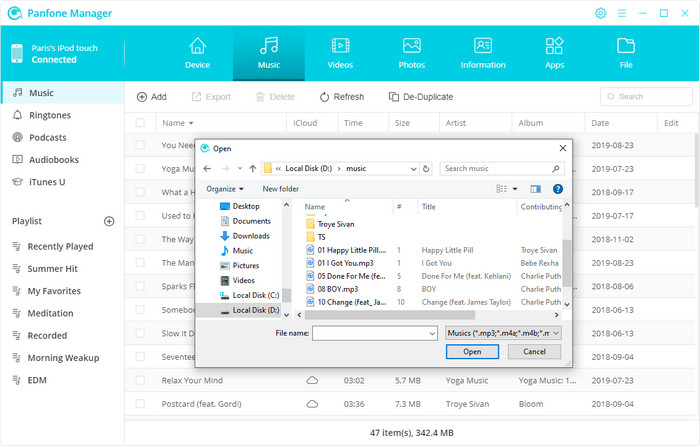Run De-Duplicate on music library

[x=394, y=97]
